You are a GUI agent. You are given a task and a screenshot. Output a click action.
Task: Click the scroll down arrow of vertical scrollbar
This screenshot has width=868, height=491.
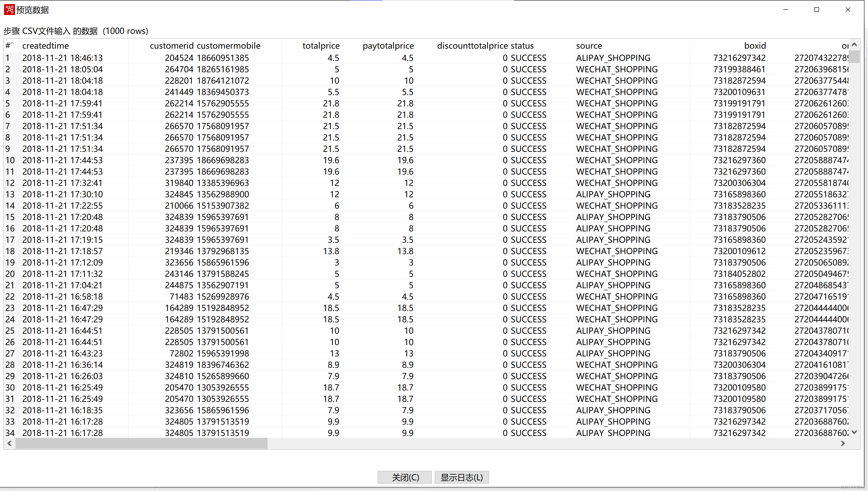[854, 432]
